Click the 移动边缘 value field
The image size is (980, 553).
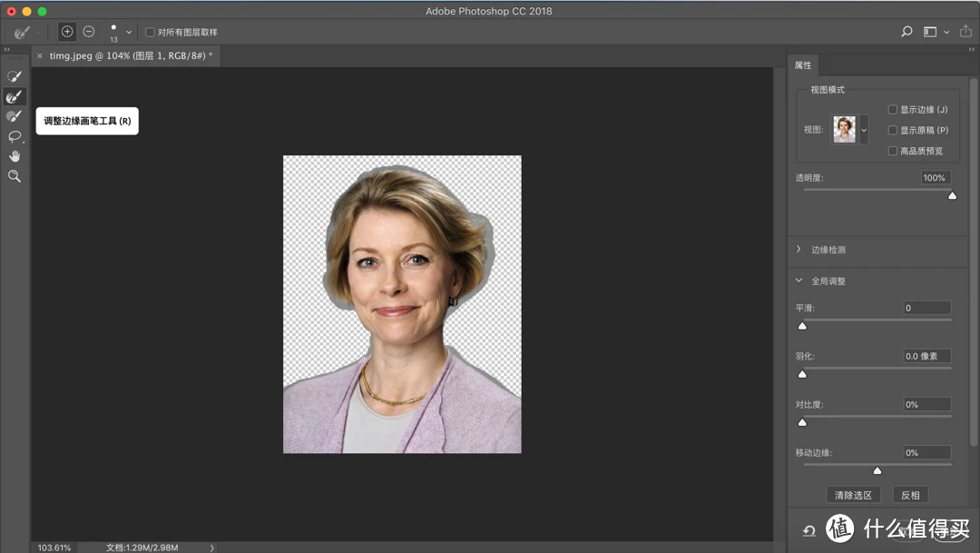click(927, 452)
